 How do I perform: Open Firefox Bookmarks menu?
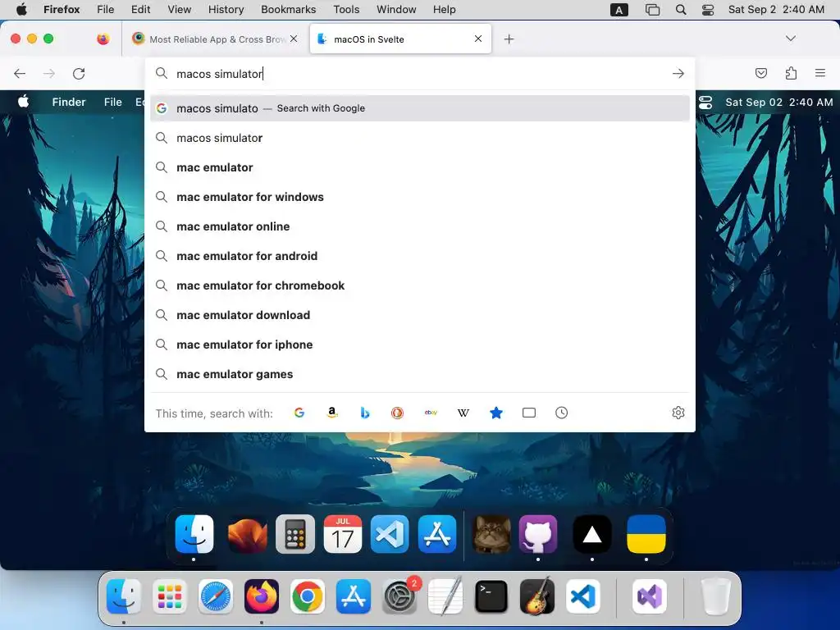tap(288, 10)
